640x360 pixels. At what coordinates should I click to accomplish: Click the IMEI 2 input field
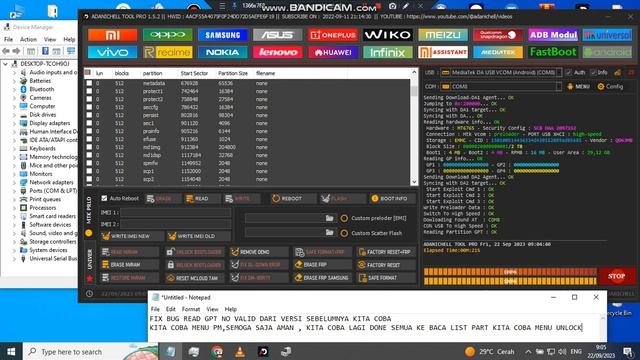point(176,224)
